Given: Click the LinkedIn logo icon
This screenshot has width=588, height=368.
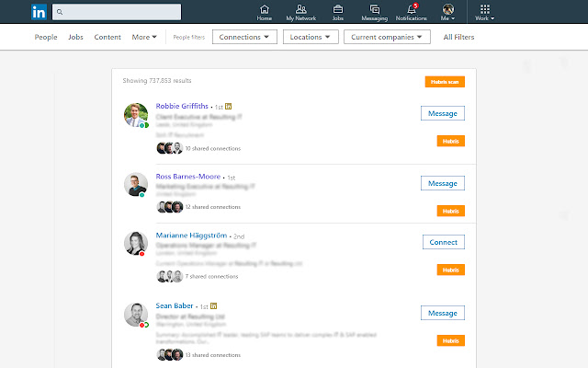Looking at the screenshot, I should pos(39,12).
